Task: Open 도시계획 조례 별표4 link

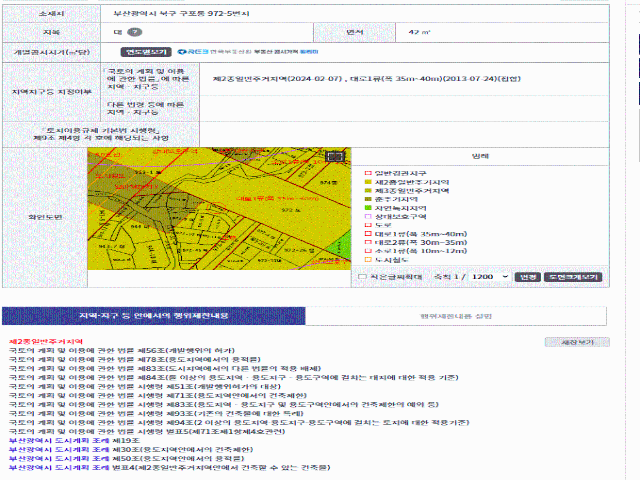Action: 170,467
